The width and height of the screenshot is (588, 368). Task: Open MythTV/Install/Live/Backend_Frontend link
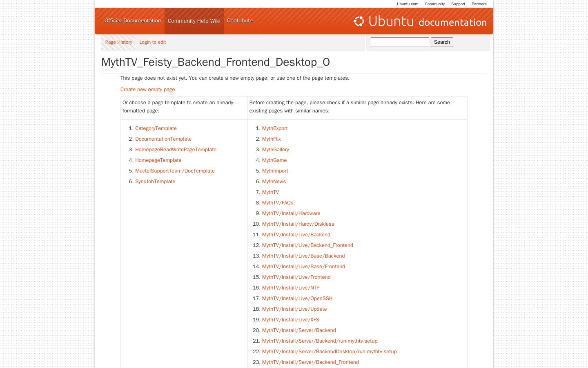click(x=307, y=245)
